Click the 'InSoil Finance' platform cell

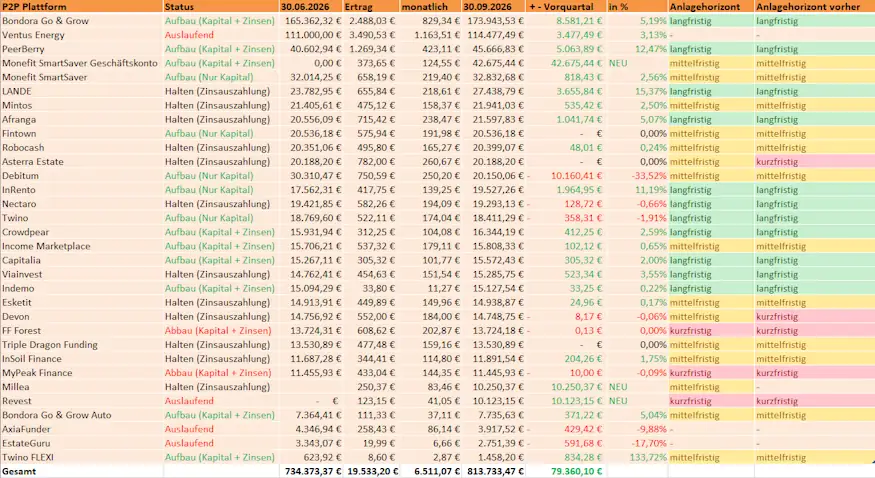pyautogui.click(x=81, y=359)
